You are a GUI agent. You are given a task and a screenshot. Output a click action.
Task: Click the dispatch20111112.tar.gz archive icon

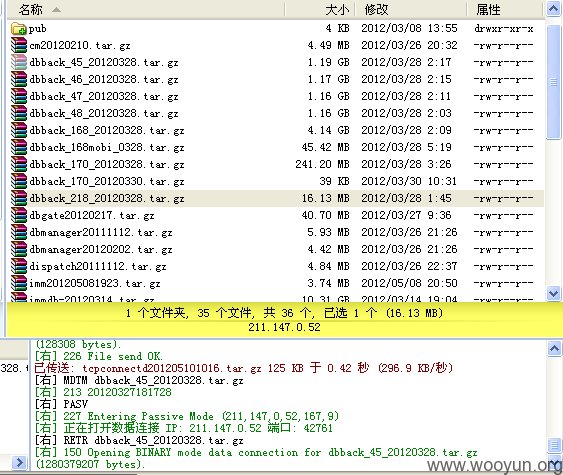tap(19, 266)
